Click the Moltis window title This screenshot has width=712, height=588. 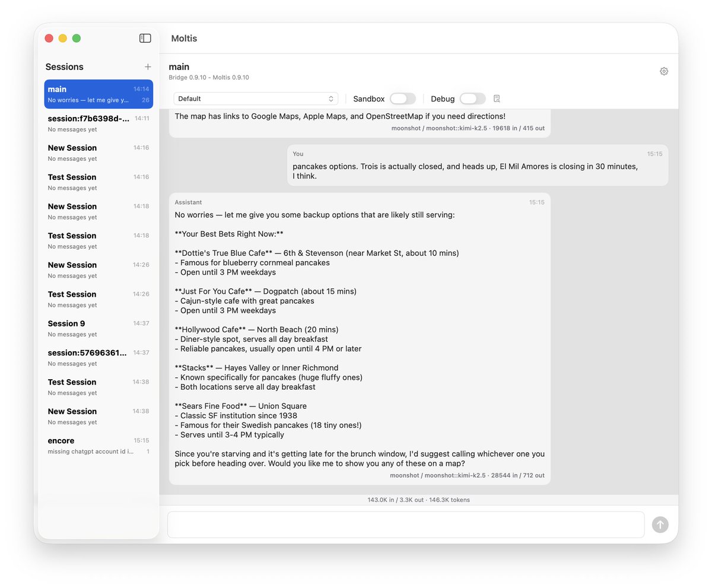(x=184, y=39)
